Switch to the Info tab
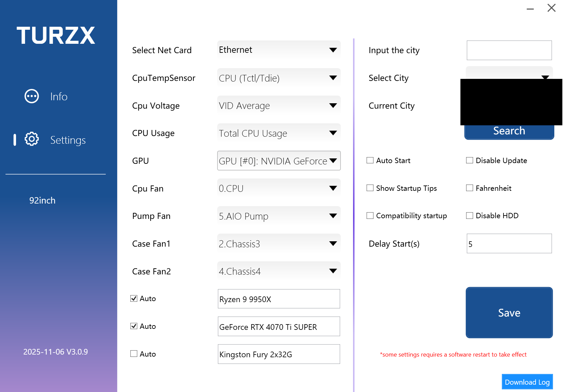Screen dimensions: 563x392 pyautogui.click(x=59, y=97)
